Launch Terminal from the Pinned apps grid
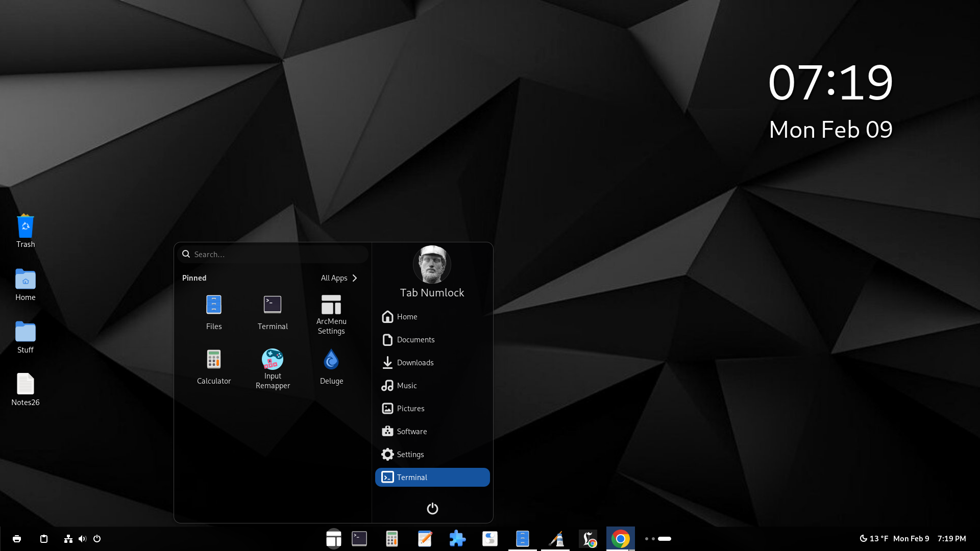The image size is (980, 551). point(273,312)
